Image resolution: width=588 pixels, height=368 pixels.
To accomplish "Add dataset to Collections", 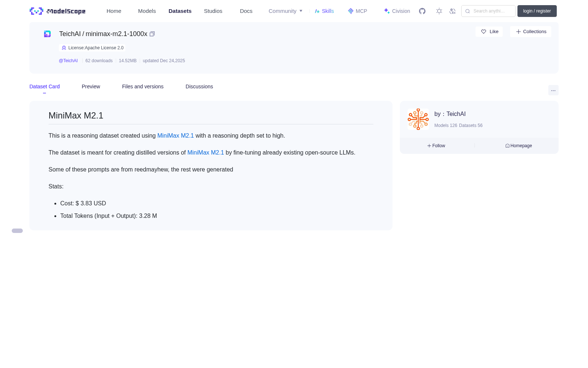I will tap(531, 32).
